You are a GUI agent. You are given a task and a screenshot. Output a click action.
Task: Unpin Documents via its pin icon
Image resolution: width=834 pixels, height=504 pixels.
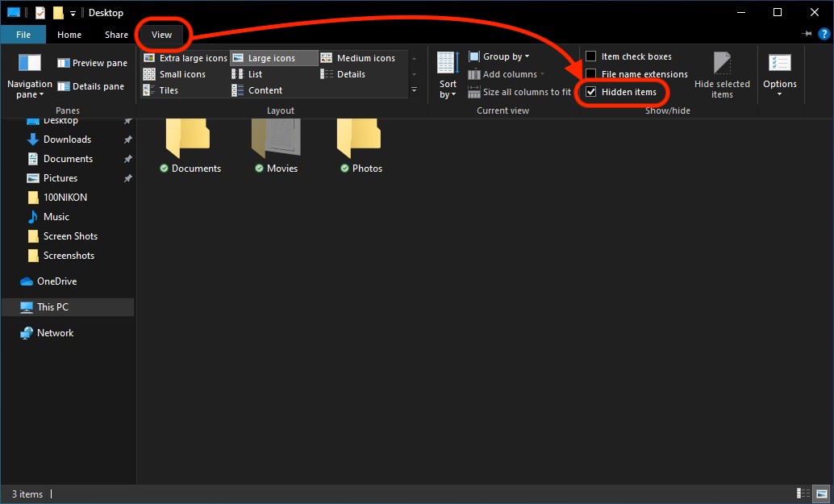[127, 159]
